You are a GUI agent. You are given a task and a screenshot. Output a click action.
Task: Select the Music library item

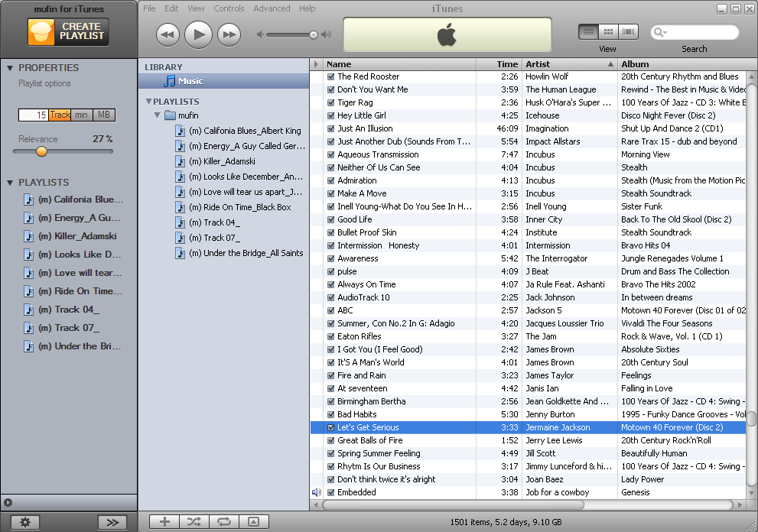[x=224, y=81]
